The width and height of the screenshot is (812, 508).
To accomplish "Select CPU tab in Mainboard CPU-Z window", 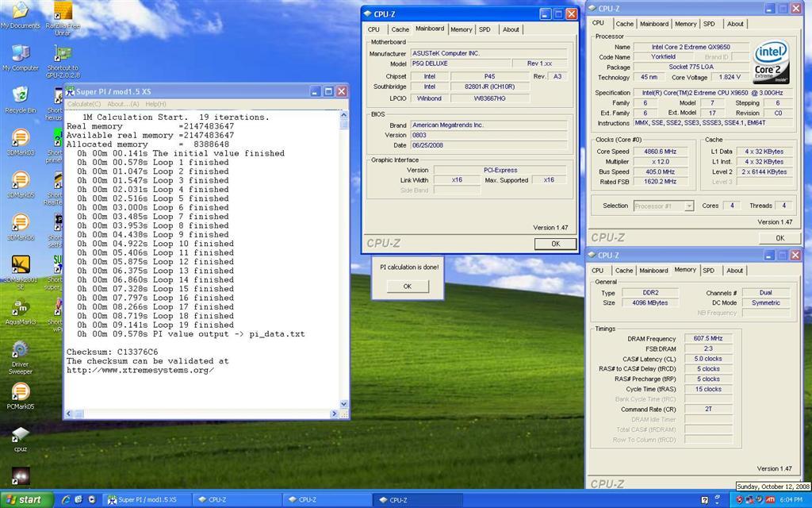I will [374, 29].
